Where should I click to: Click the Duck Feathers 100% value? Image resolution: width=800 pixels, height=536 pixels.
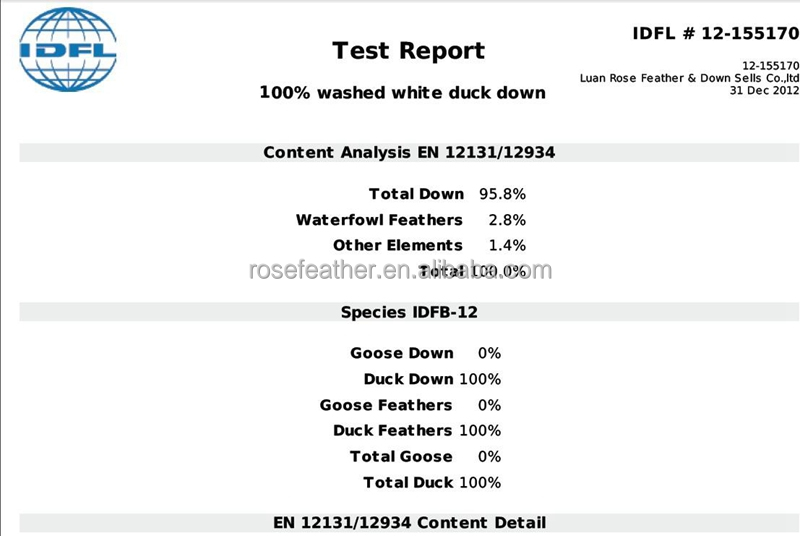tap(480, 430)
